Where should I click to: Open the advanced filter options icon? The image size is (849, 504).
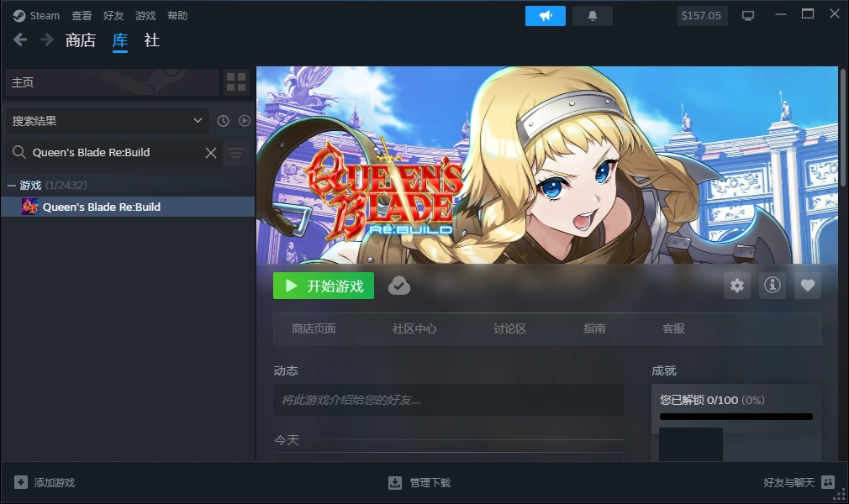pyautogui.click(x=236, y=153)
